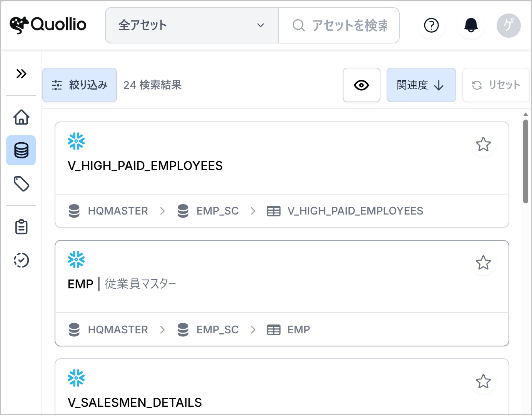
Task: Open the tags sidebar icon
Action: (x=21, y=184)
